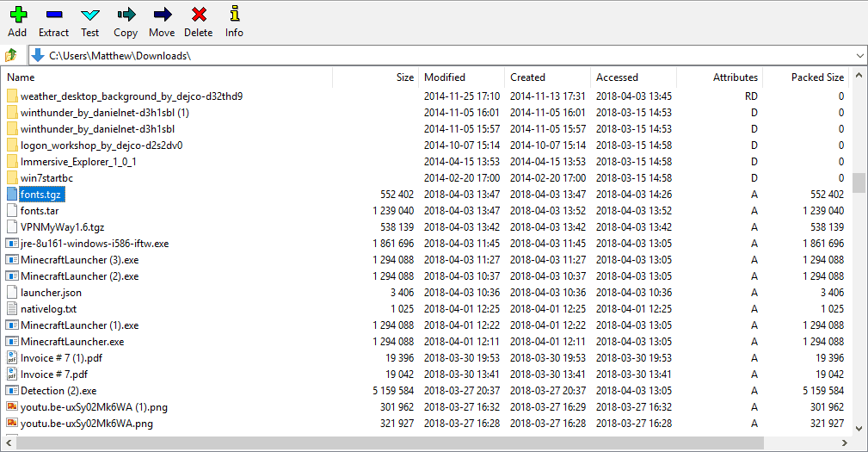This screenshot has height=452, width=868.
Task: Click the Downloads path input field
Action: point(430,56)
